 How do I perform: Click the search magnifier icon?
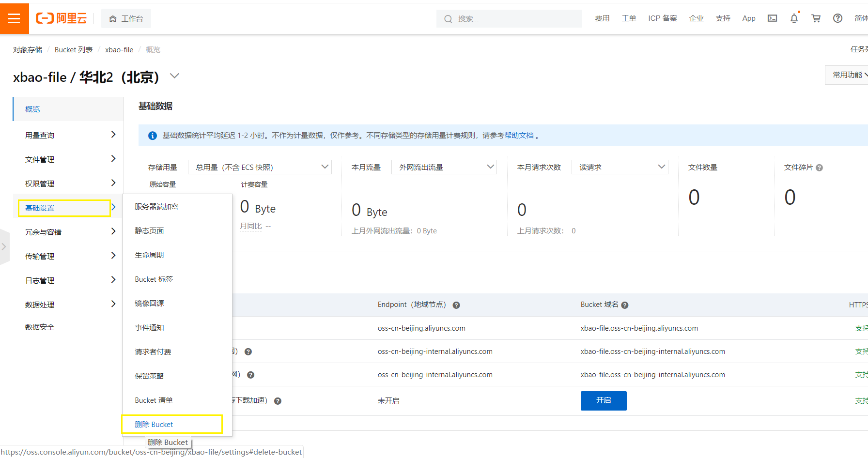pos(448,19)
